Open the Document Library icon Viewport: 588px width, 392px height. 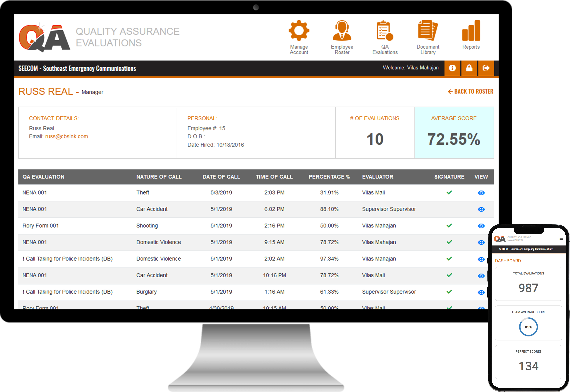[x=428, y=30]
